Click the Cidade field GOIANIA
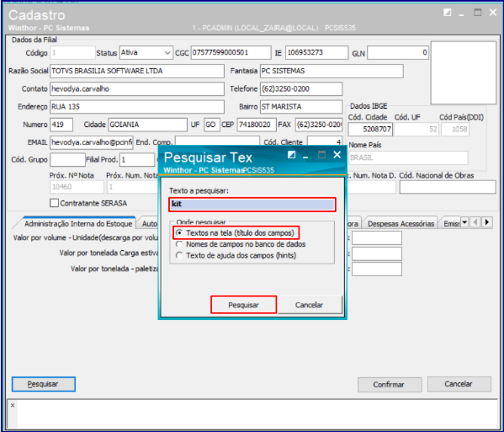504x432 pixels. click(x=147, y=125)
